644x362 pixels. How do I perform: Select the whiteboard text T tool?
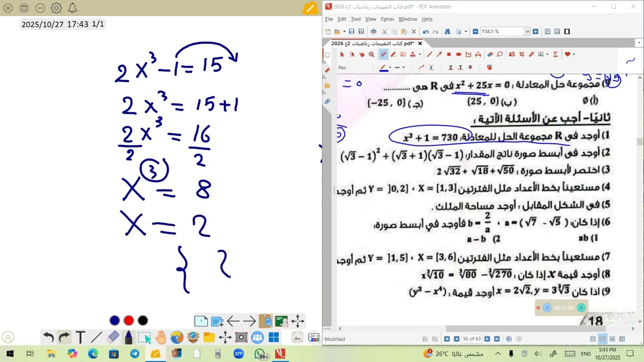[x=80, y=337]
